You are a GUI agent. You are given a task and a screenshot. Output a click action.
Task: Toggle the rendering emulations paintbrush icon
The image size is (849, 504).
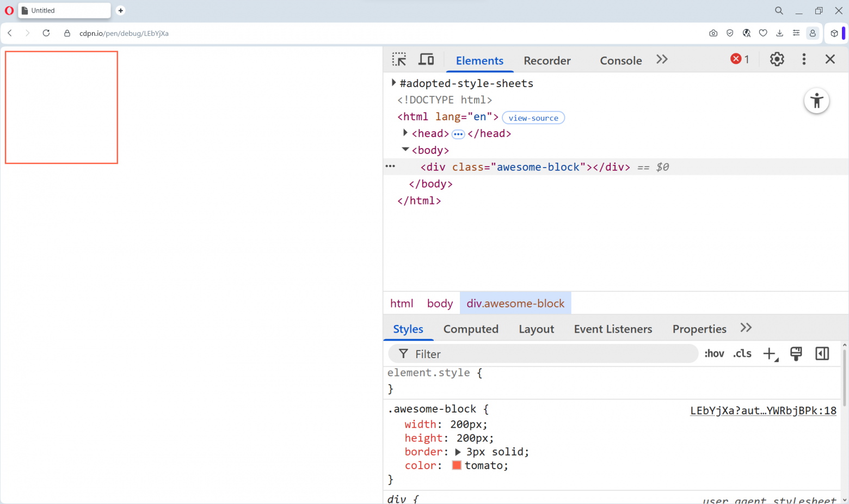pyautogui.click(x=796, y=354)
